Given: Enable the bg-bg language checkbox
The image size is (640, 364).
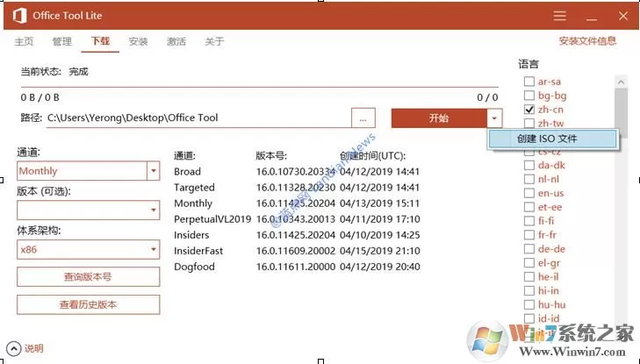Looking at the screenshot, I should tap(529, 96).
